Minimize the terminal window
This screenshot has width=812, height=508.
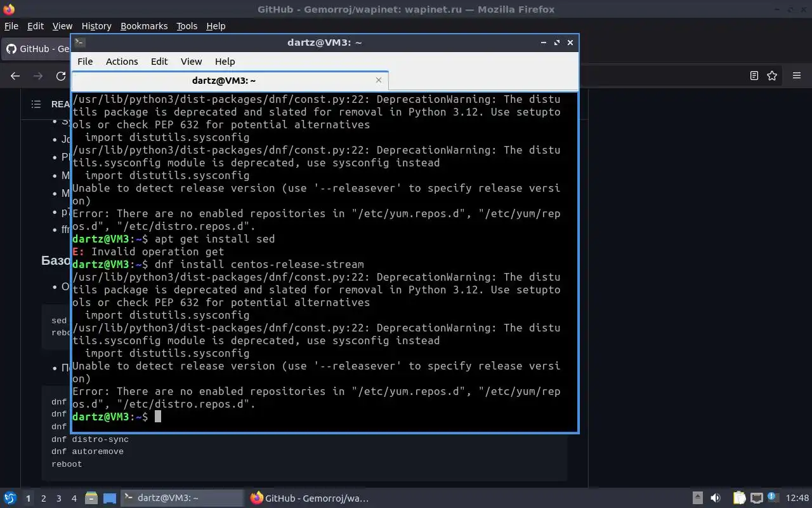(x=544, y=43)
